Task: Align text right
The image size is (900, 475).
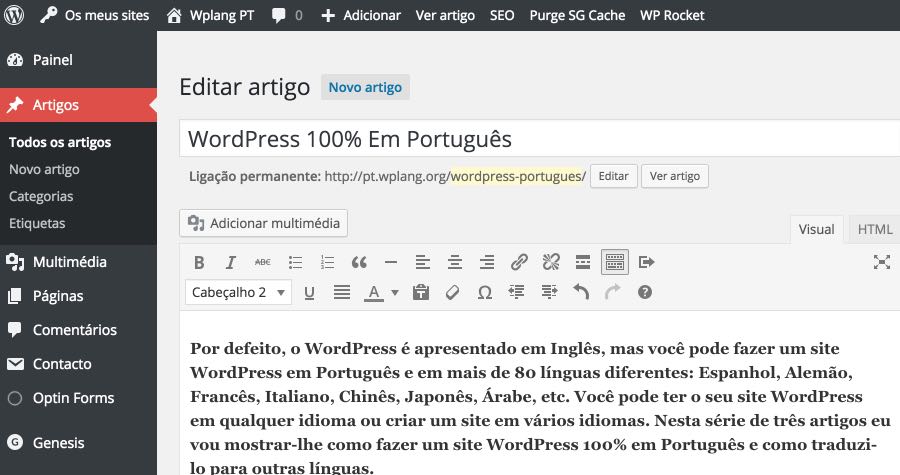Action: click(487, 262)
